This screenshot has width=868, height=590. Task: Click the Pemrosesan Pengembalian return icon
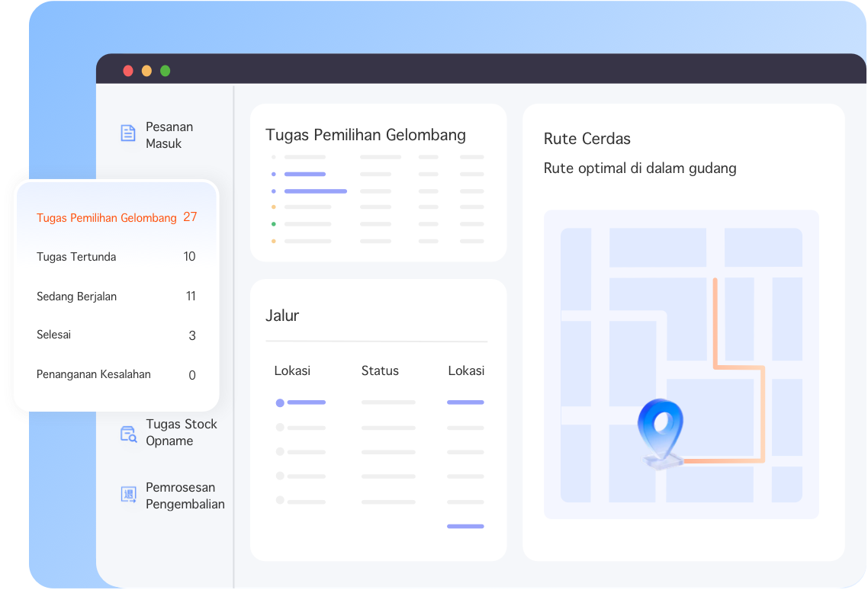click(128, 494)
